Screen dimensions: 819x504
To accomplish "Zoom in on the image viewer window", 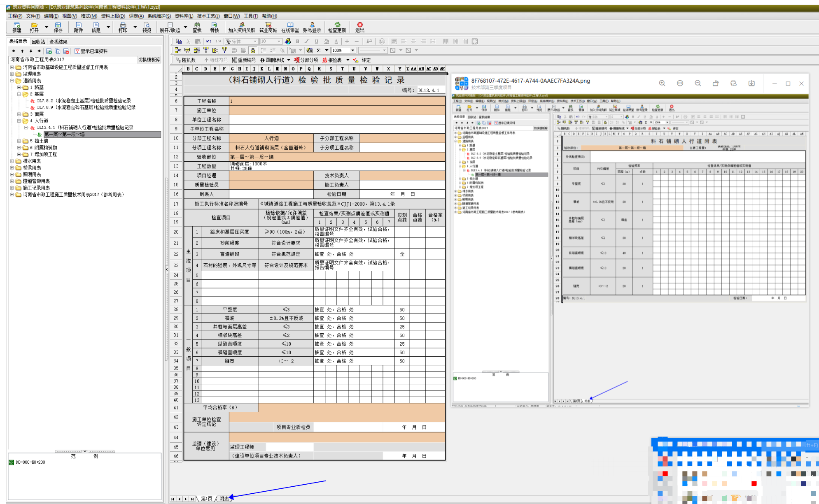I will (x=662, y=83).
